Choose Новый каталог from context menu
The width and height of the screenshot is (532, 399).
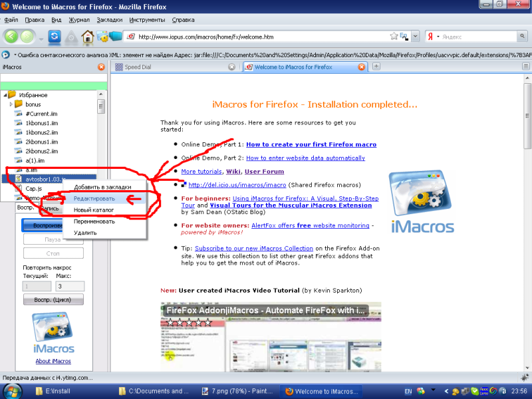pos(105,210)
